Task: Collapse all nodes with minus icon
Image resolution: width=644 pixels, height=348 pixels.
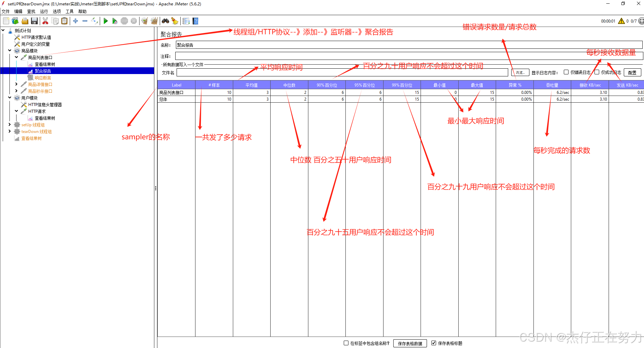Action: tap(85, 21)
